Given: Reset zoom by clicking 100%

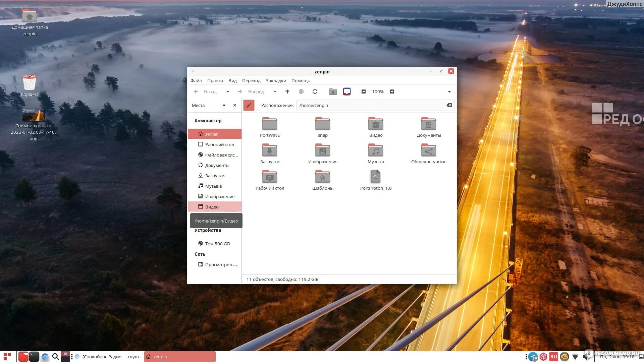Looking at the screenshot, I should tap(378, 92).
